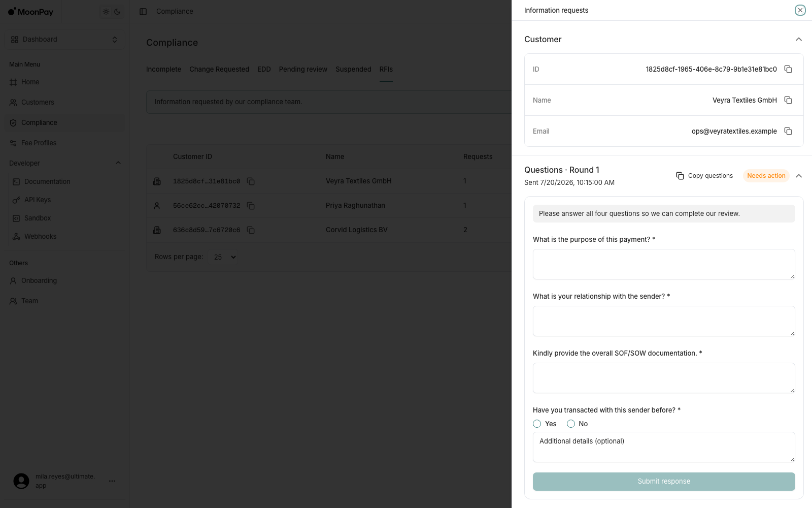Toggle the sidebar panel icon
Image resolution: width=812 pixels, height=508 pixels.
coord(143,12)
